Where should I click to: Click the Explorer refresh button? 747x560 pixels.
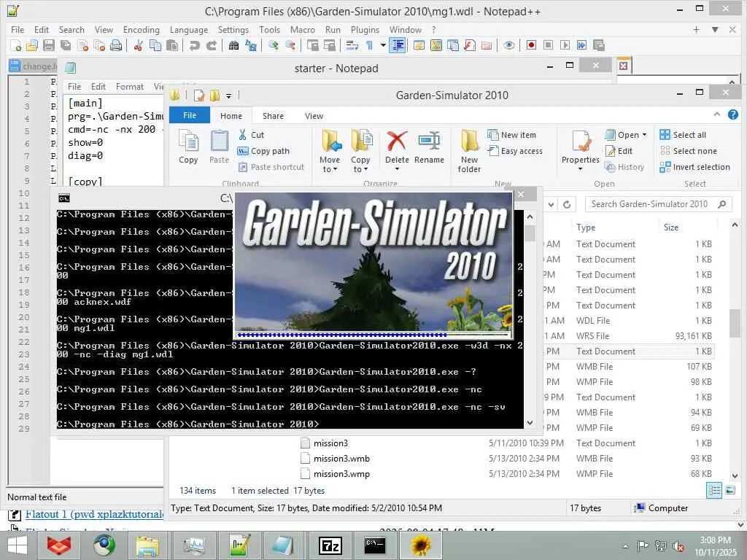567,204
